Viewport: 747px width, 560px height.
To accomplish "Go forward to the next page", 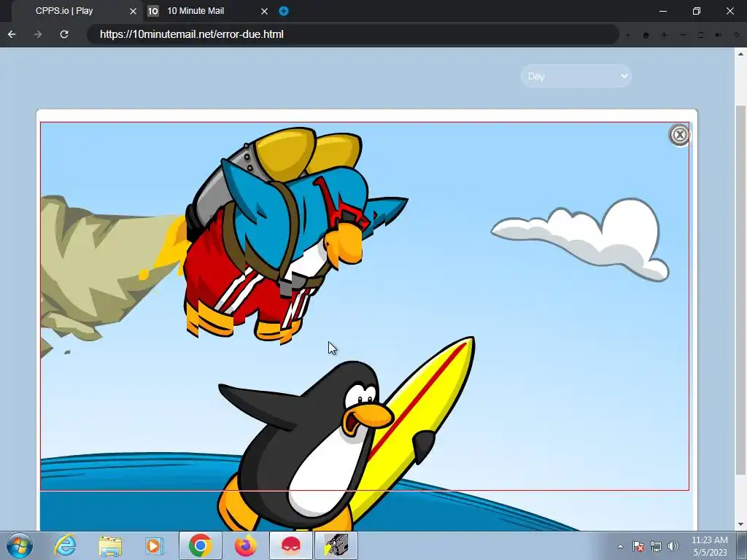I will click(38, 34).
